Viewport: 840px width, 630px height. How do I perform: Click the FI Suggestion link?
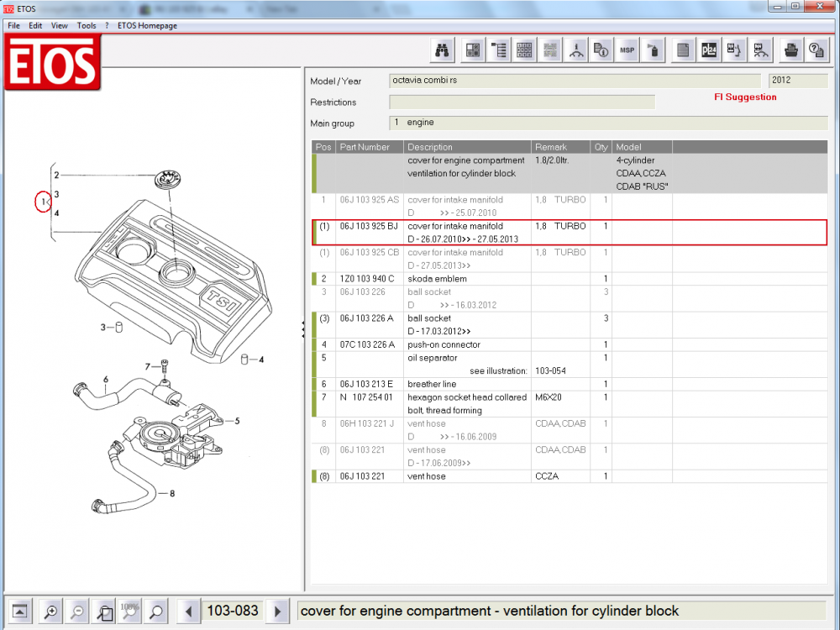pos(745,97)
